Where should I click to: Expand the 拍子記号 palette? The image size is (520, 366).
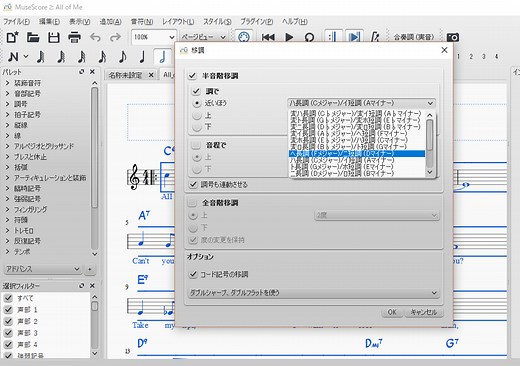click(x=7, y=115)
